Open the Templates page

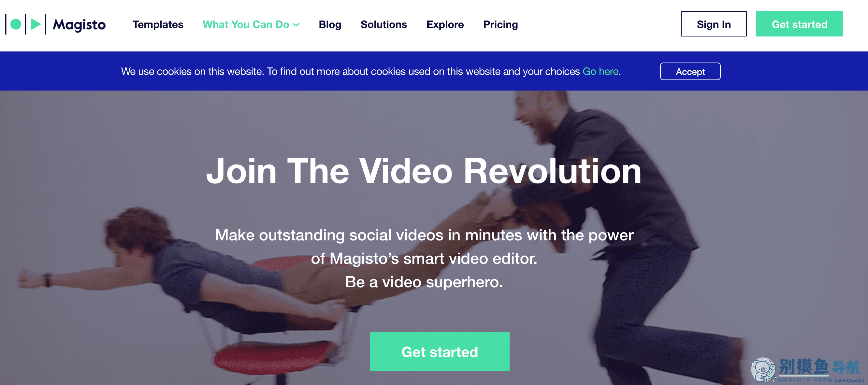click(x=158, y=24)
